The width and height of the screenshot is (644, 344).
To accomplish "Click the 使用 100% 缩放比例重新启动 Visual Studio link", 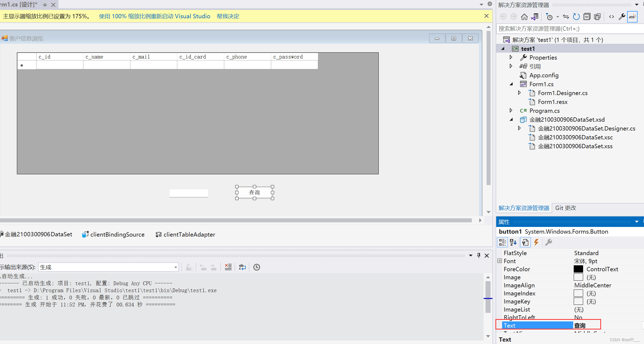I will (154, 16).
